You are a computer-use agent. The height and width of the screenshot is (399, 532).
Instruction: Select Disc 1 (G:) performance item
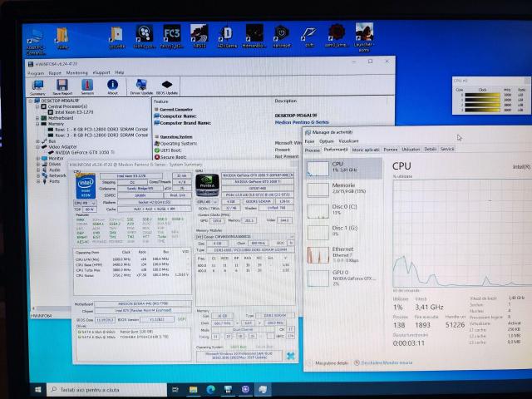[x=343, y=231]
